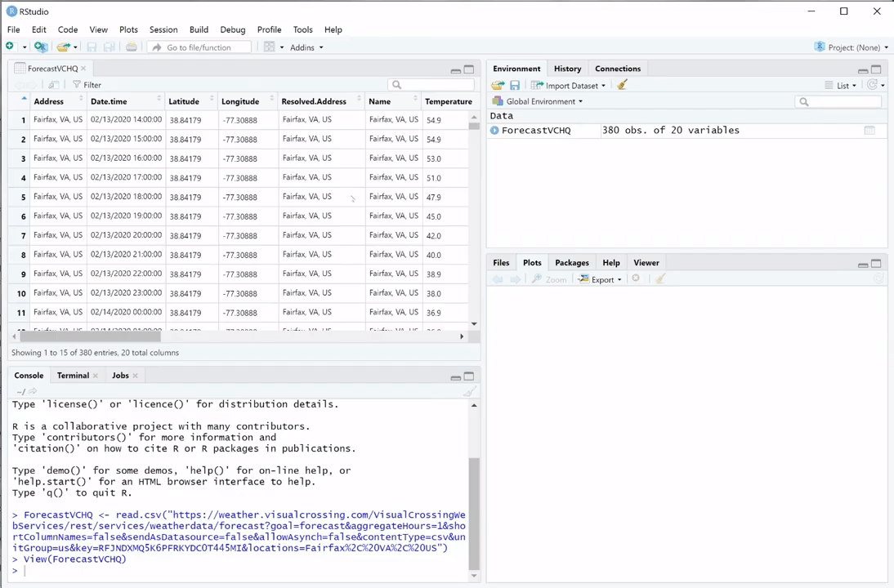Close the ForecastVCHQ data tab
Viewport: 894px width, 588px height.
point(83,69)
